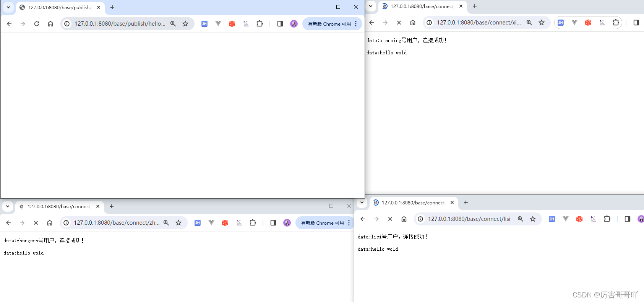Toggle side panel in xiaoming window
The height and width of the screenshot is (302, 644).
pyautogui.click(x=636, y=23)
